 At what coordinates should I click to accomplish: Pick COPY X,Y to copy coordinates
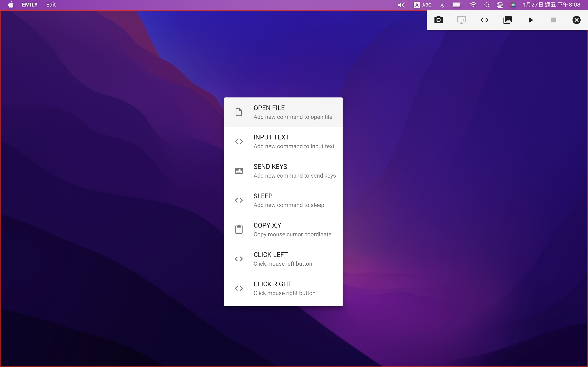[283, 230]
